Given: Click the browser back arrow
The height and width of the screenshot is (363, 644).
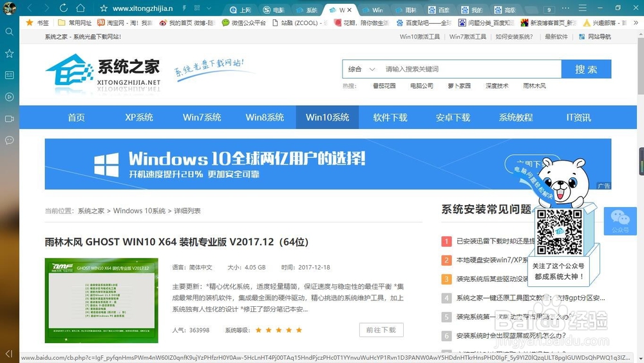Looking at the screenshot, I should 30,8.
